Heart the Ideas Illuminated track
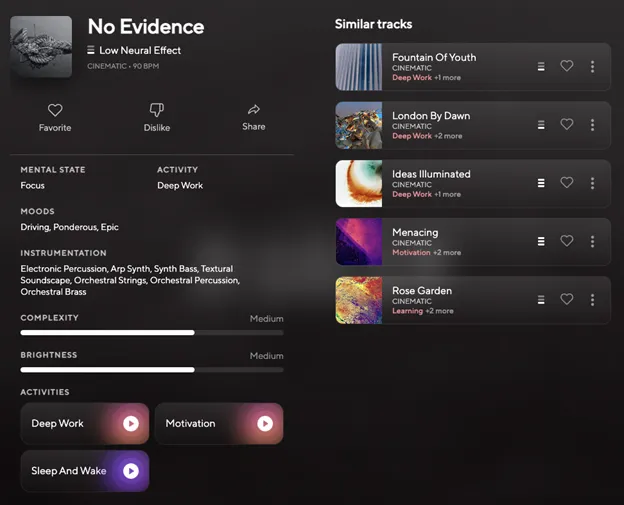Image resolution: width=624 pixels, height=505 pixels. pos(567,183)
